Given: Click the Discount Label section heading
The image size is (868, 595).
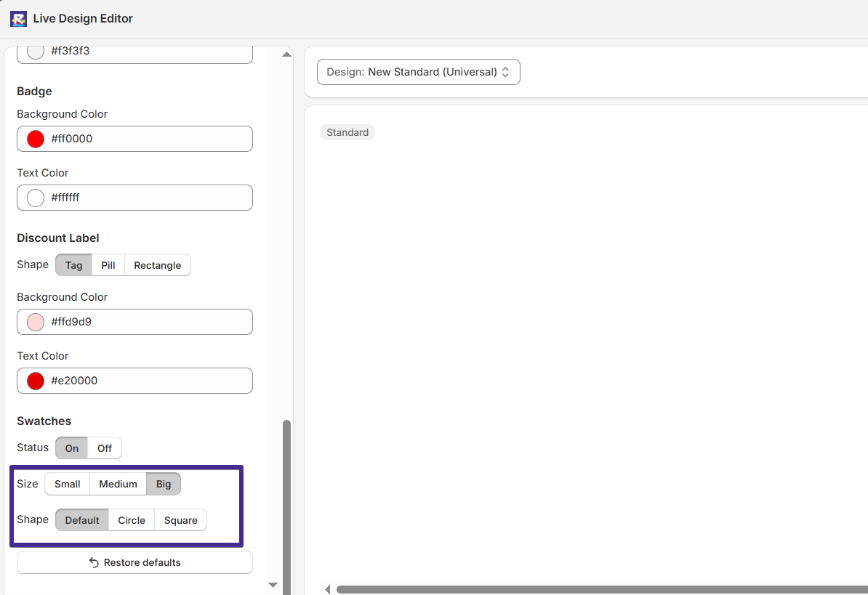Looking at the screenshot, I should (58, 238).
